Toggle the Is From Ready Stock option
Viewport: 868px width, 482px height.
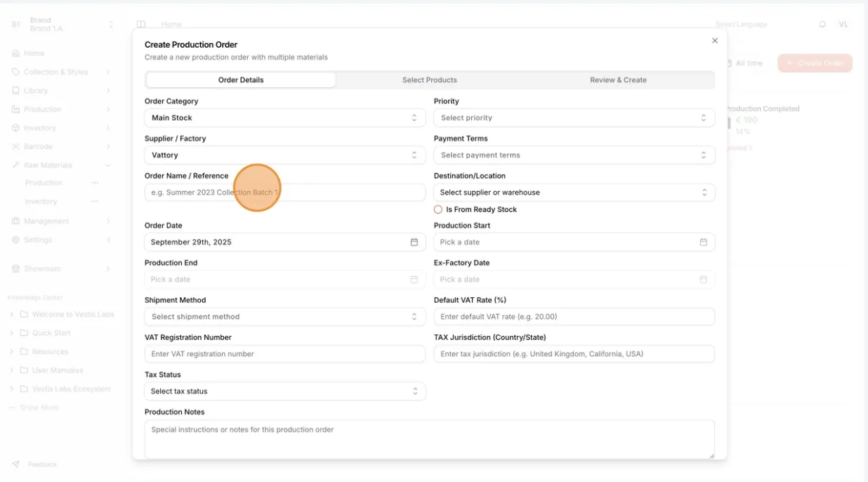pos(438,209)
